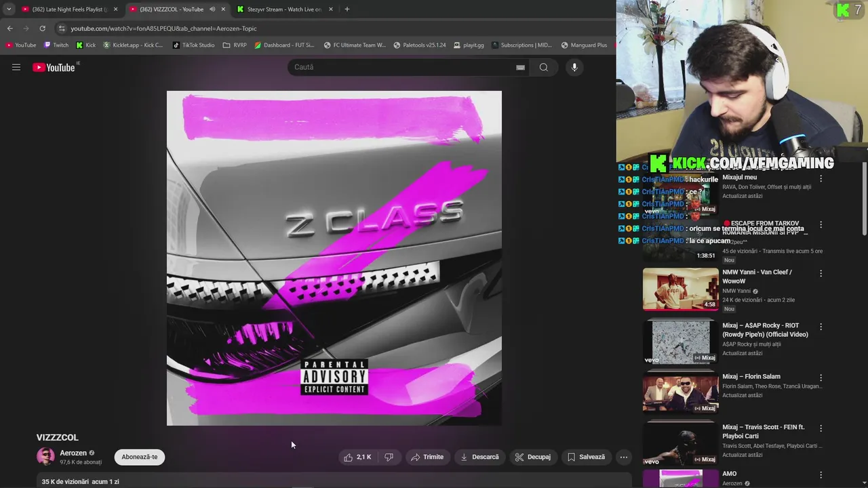
Task: Switch to the Late Night Feels Playlist tab
Action: point(70,9)
